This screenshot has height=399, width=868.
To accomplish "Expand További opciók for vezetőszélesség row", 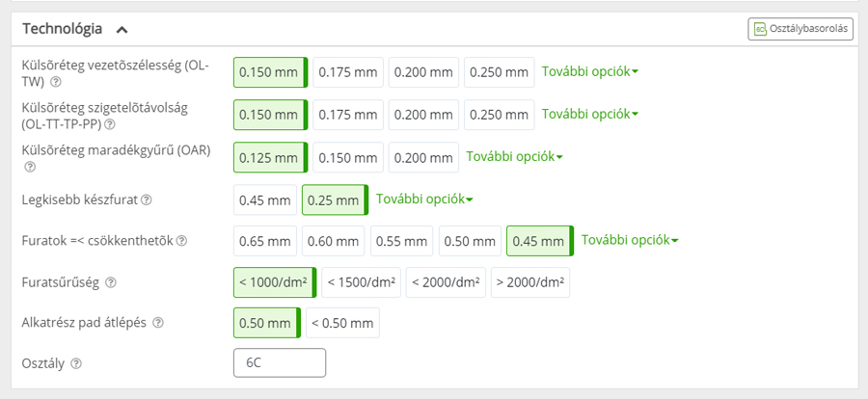I will pos(589,72).
